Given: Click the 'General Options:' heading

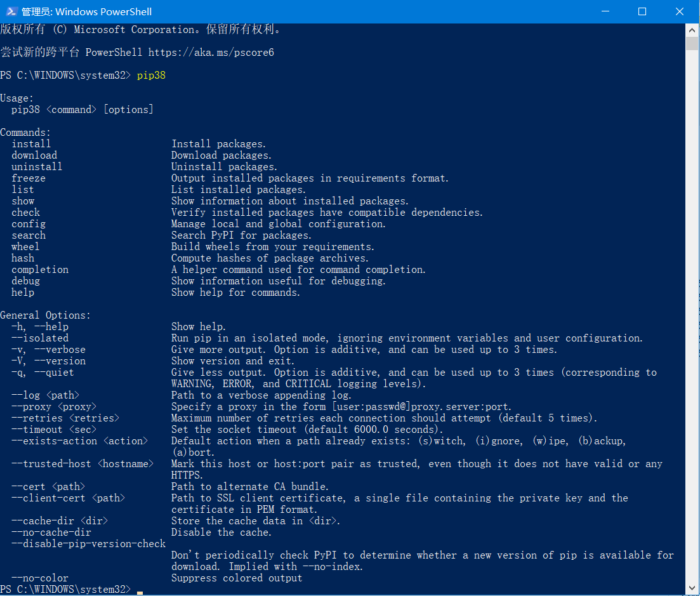Looking at the screenshot, I should 46,315.
